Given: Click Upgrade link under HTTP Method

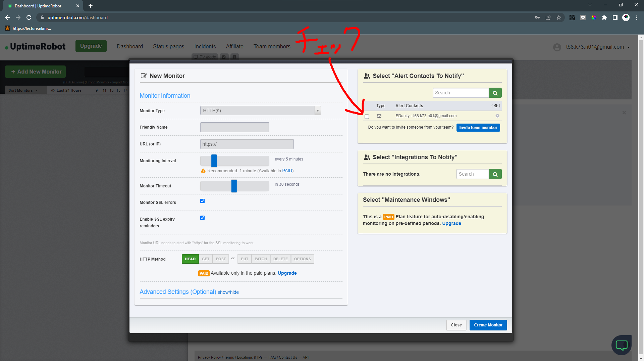Looking at the screenshot, I should pyautogui.click(x=287, y=273).
